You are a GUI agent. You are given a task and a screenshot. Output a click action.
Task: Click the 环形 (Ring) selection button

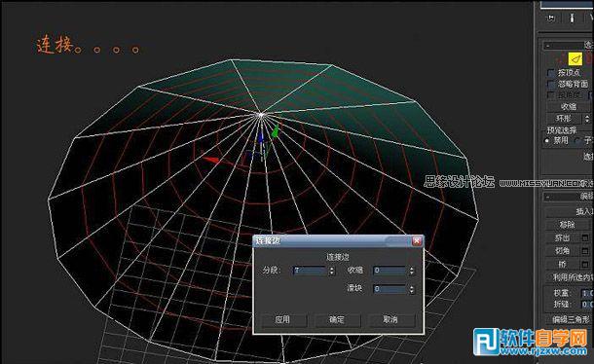click(x=564, y=119)
